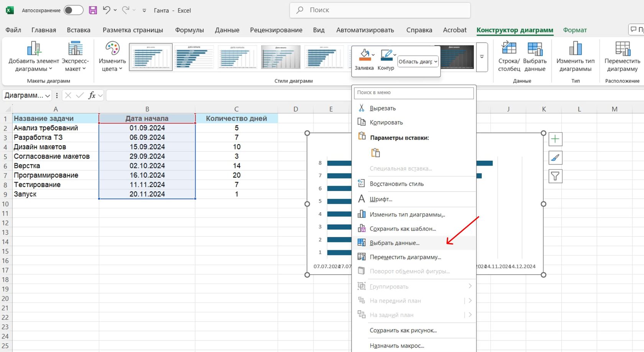
Task: Click the Справка tab
Action: 419,30
